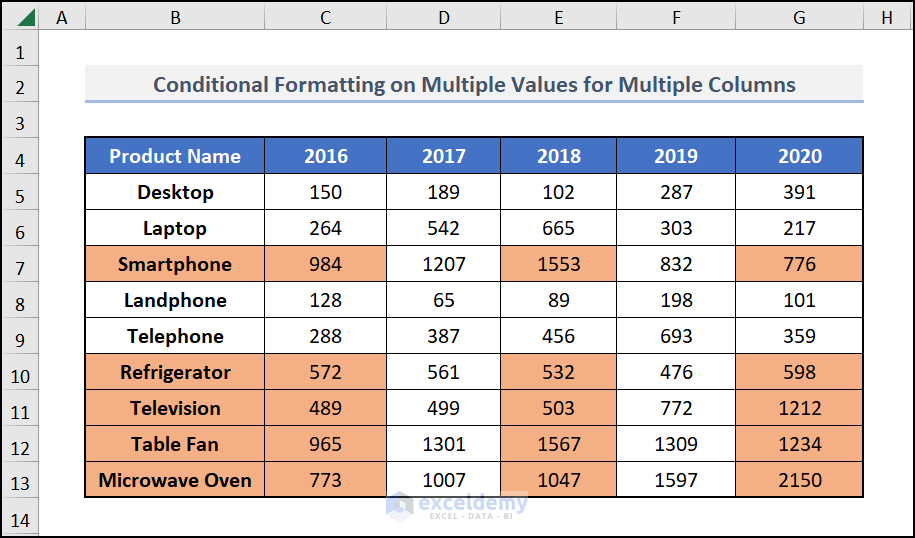The width and height of the screenshot is (915, 538).
Task: Select row 7 header
Action: click(20, 265)
